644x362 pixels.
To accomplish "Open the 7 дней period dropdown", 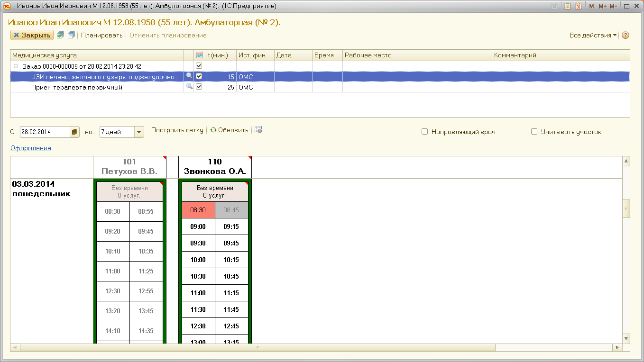I will (139, 132).
